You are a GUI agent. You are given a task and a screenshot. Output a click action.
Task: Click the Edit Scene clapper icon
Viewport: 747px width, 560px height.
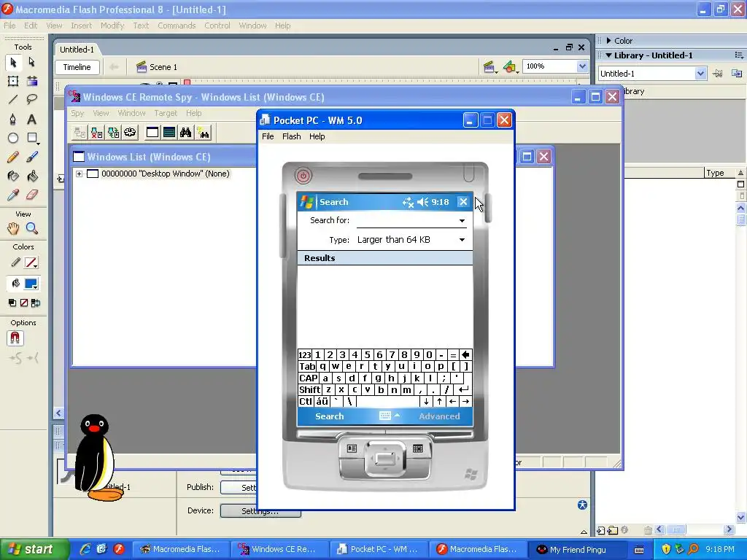(x=489, y=67)
